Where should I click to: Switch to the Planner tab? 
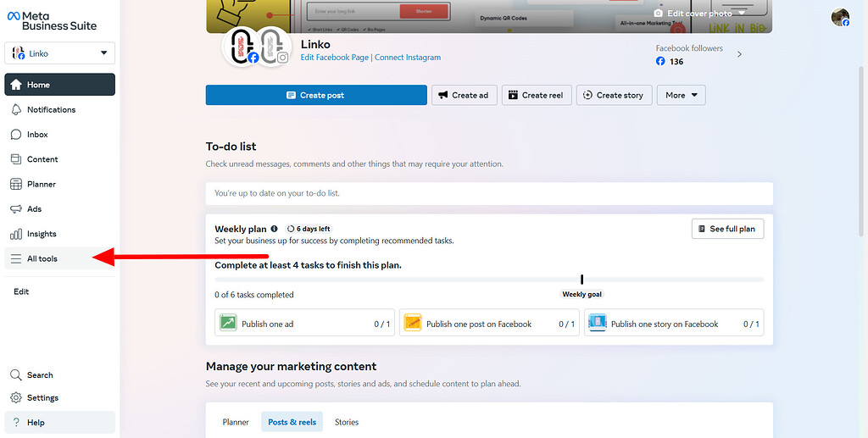[x=236, y=422]
